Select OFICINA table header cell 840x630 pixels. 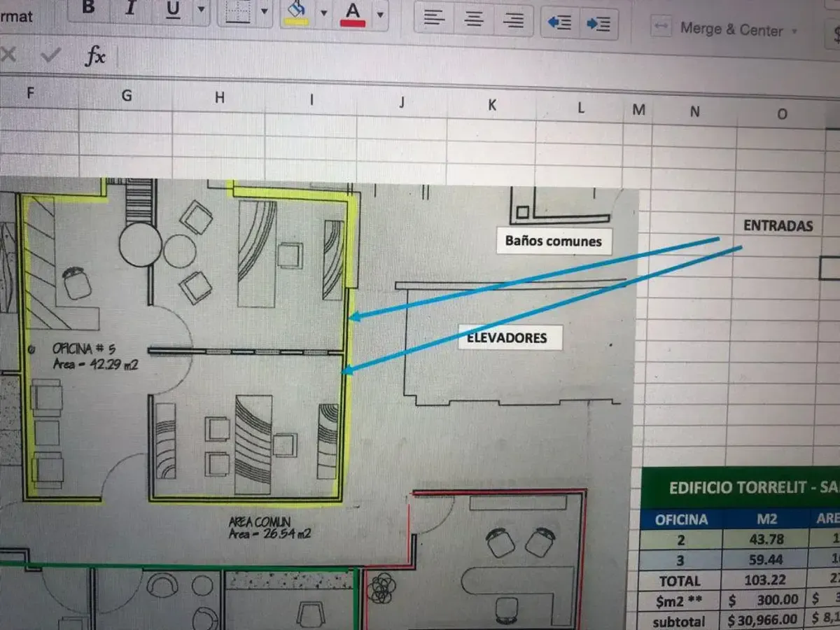coord(681,519)
